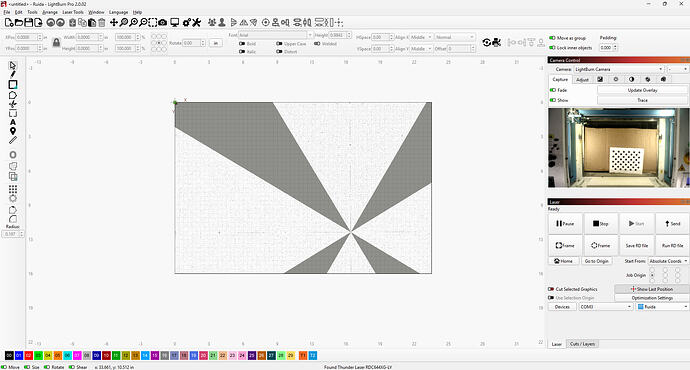Open the File menu
Screen dimensions: 690x370
coord(7,12)
